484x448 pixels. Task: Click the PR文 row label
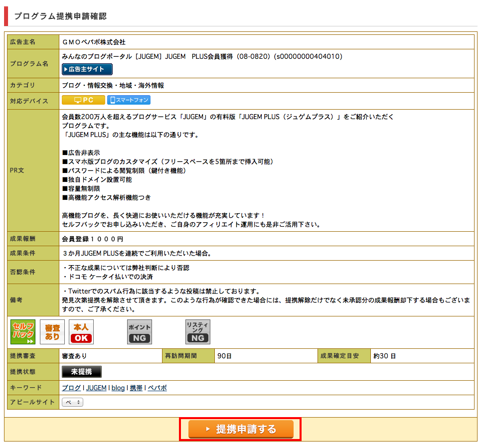click(17, 170)
